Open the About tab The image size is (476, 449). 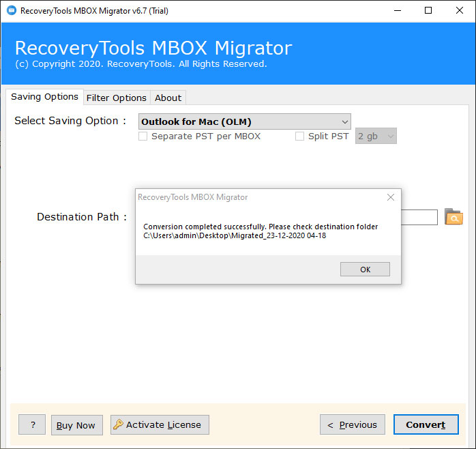coord(168,98)
